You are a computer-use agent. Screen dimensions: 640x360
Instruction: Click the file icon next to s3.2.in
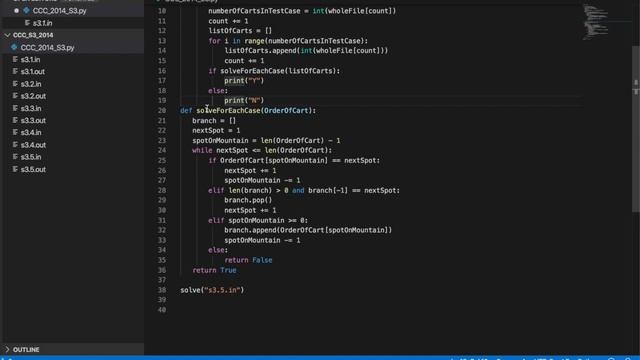click(x=15, y=84)
